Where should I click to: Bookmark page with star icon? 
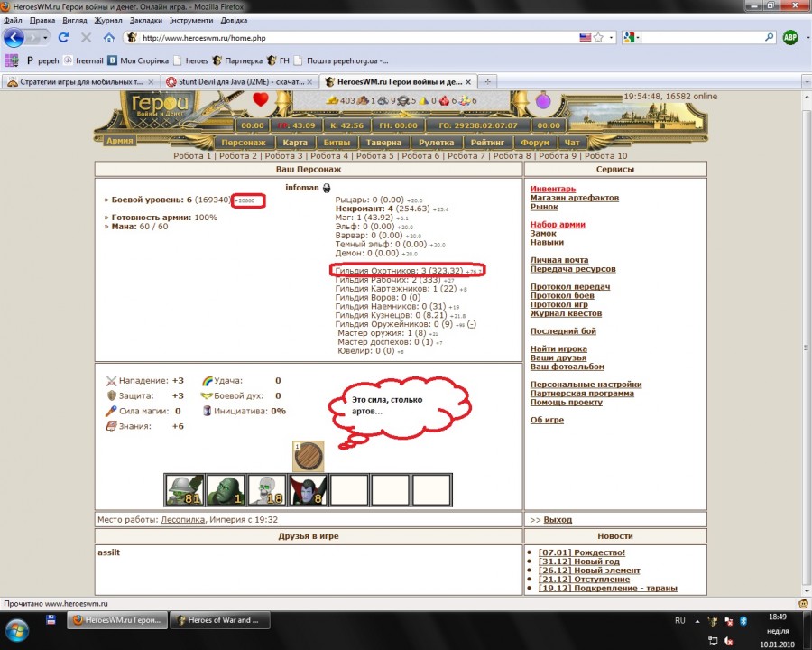click(x=599, y=37)
